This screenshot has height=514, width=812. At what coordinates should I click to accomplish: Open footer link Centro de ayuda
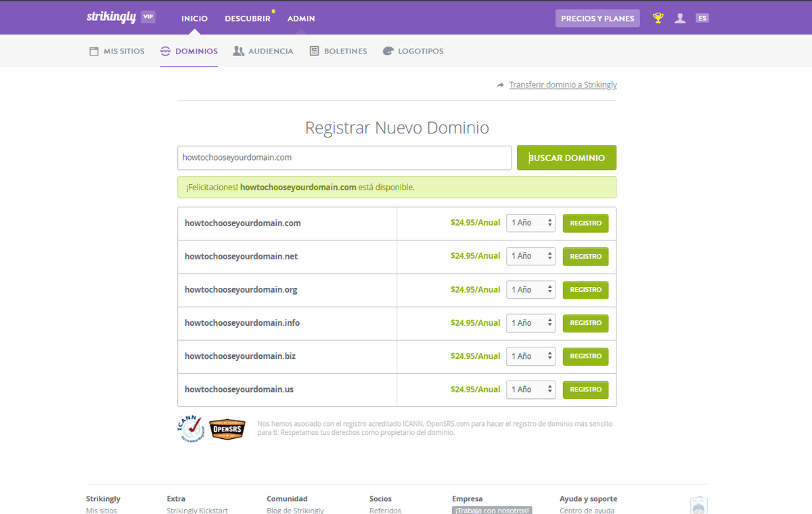coord(587,510)
